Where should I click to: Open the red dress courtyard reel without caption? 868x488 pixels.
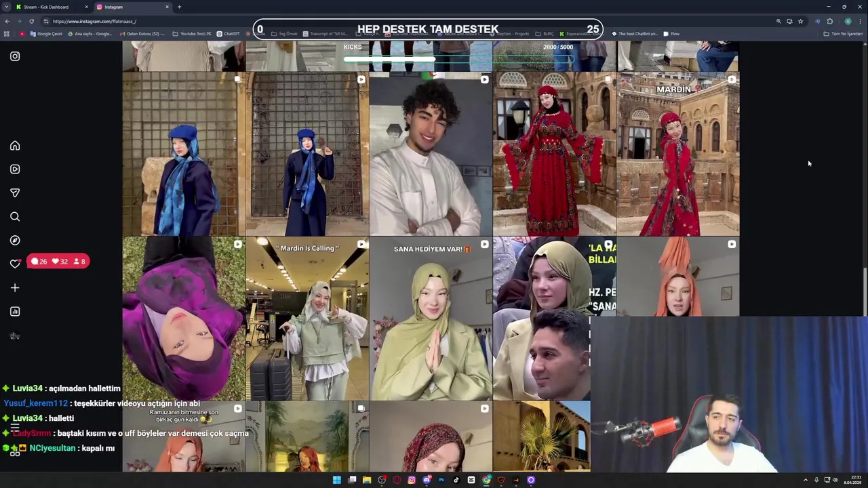pos(554,154)
